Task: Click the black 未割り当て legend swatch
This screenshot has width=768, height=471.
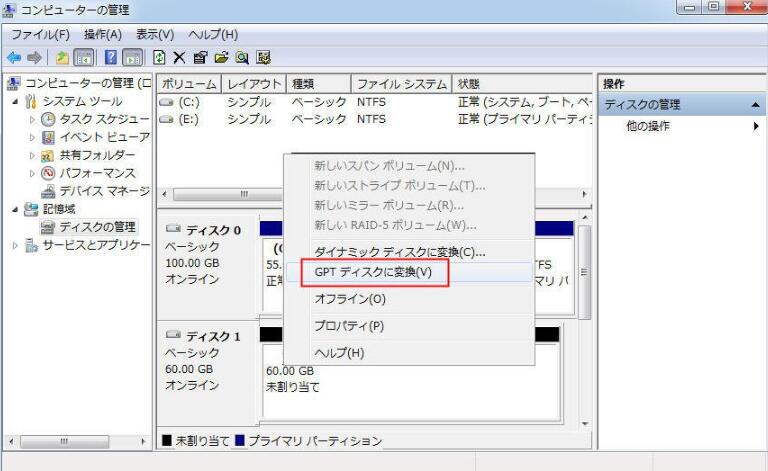Action: coord(167,441)
